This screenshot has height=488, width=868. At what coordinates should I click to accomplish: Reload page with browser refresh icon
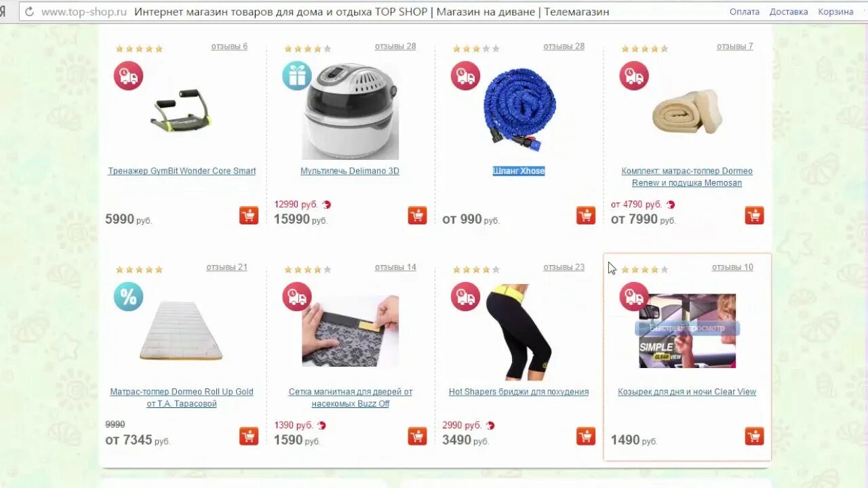[29, 12]
